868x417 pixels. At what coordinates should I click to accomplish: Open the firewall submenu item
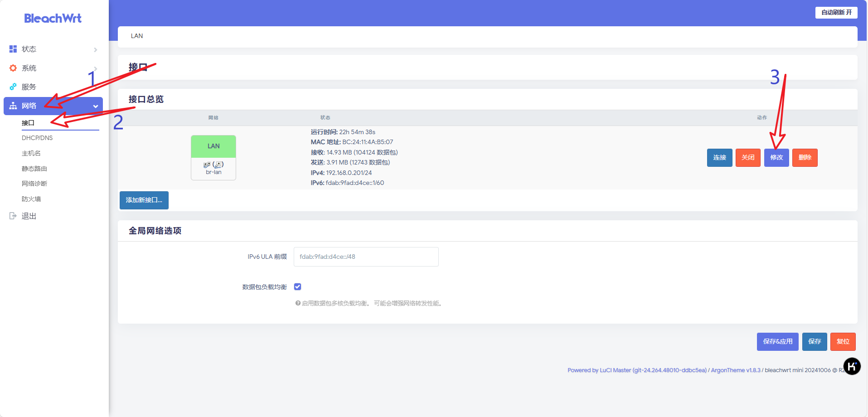31,199
